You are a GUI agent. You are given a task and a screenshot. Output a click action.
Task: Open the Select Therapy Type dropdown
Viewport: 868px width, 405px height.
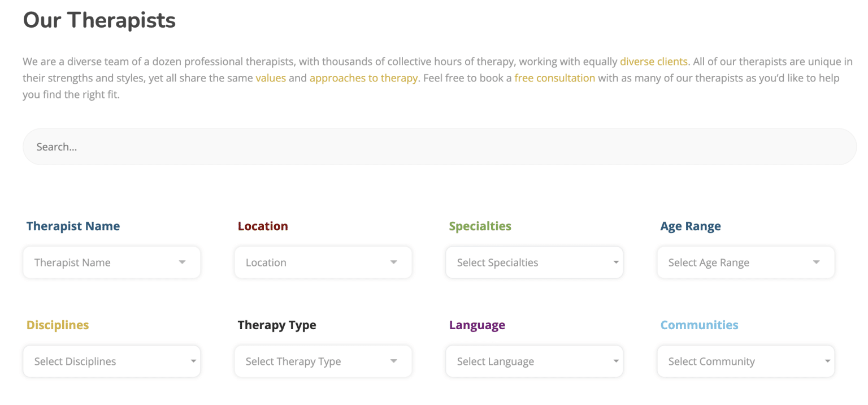pyautogui.click(x=323, y=361)
